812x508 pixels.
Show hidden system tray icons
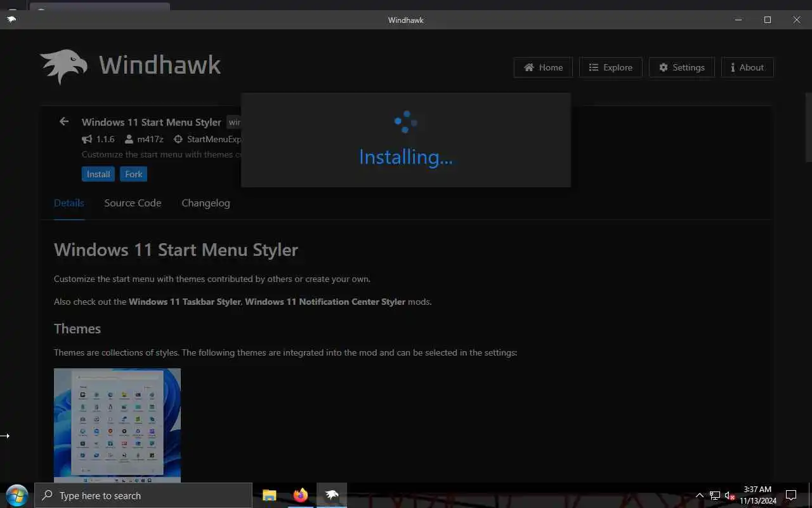point(700,495)
